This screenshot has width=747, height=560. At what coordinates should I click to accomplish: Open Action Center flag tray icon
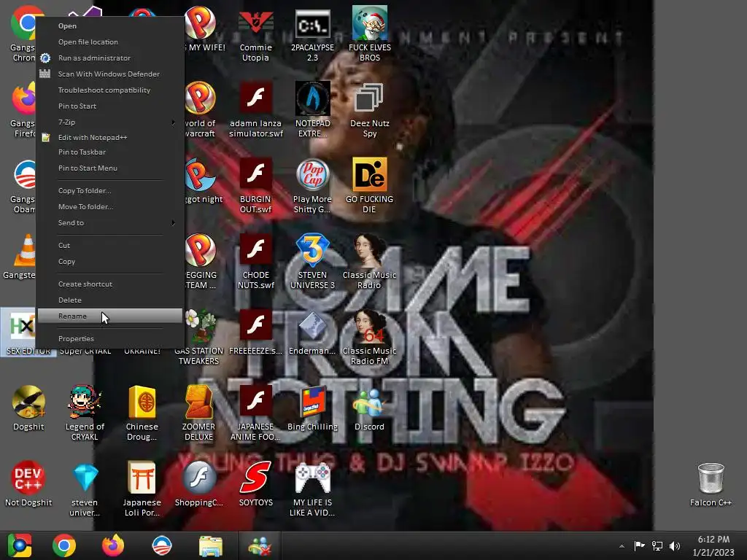pyautogui.click(x=639, y=545)
